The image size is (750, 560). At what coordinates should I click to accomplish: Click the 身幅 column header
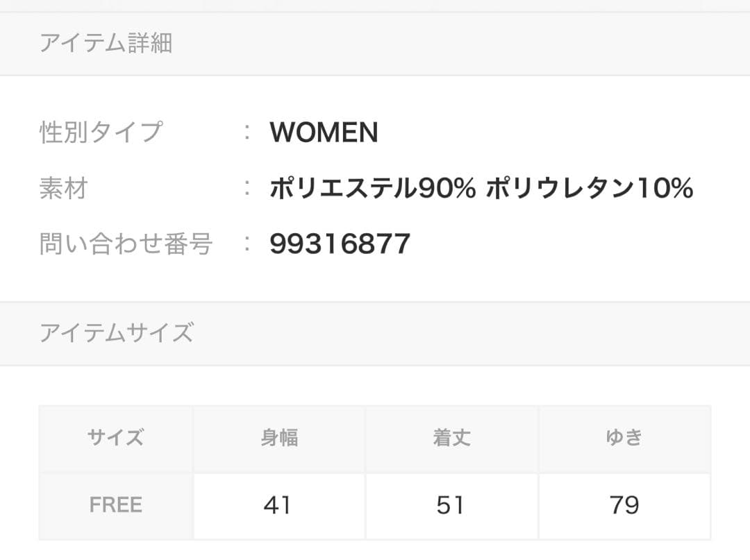coord(278,438)
